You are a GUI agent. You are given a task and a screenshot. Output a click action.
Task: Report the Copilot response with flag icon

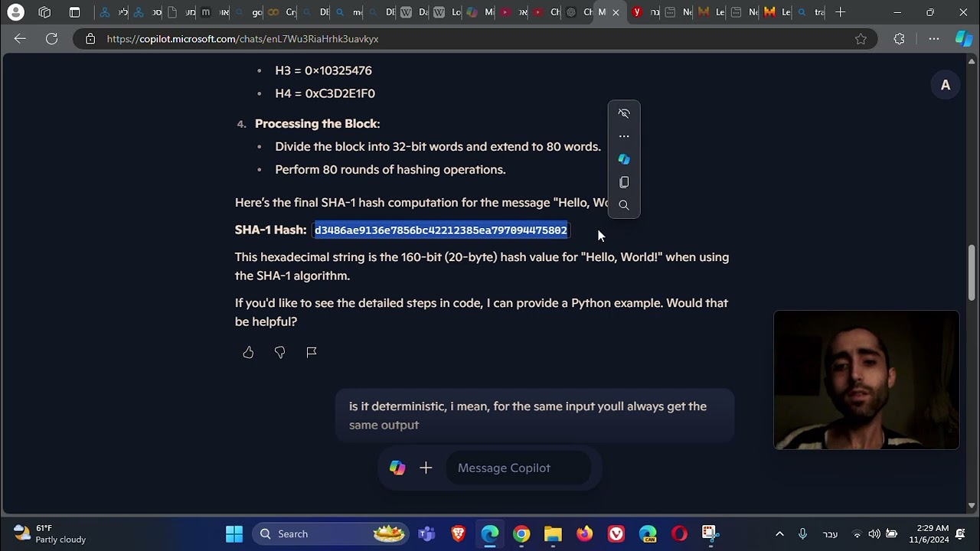[x=311, y=352]
